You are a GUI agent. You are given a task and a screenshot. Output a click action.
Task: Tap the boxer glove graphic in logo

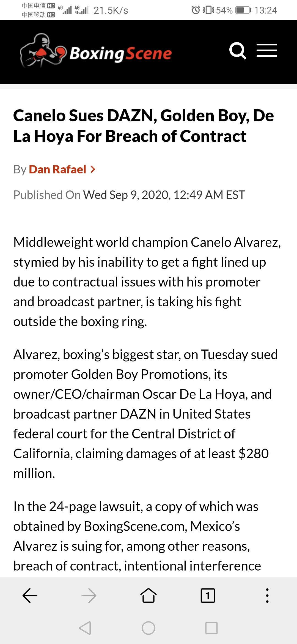pos(43,51)
